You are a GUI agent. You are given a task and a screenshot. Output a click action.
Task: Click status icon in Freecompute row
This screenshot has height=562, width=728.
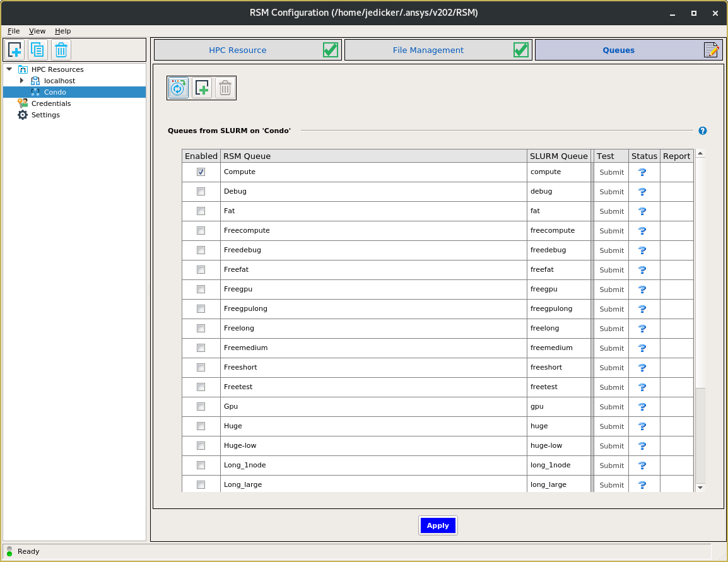[x=643, y=231]
